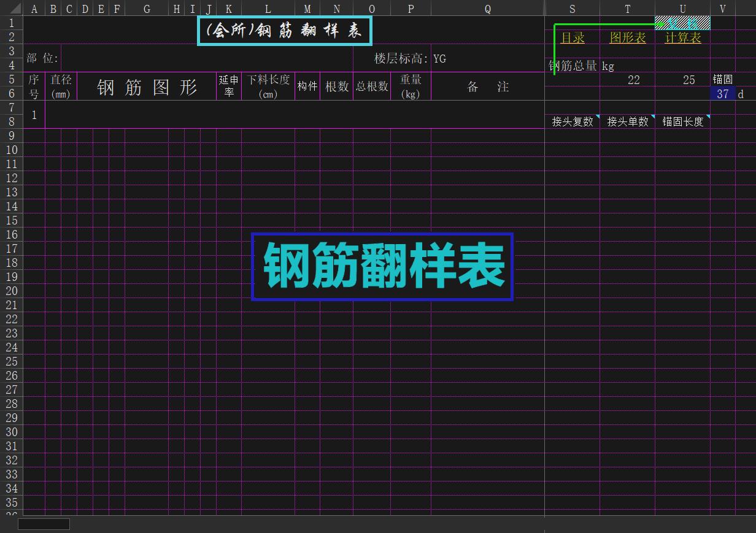This screenshot has height=533, width=756.
Task: Click the large 钢筋翻样表 banner box
Action: pos(382,267)
